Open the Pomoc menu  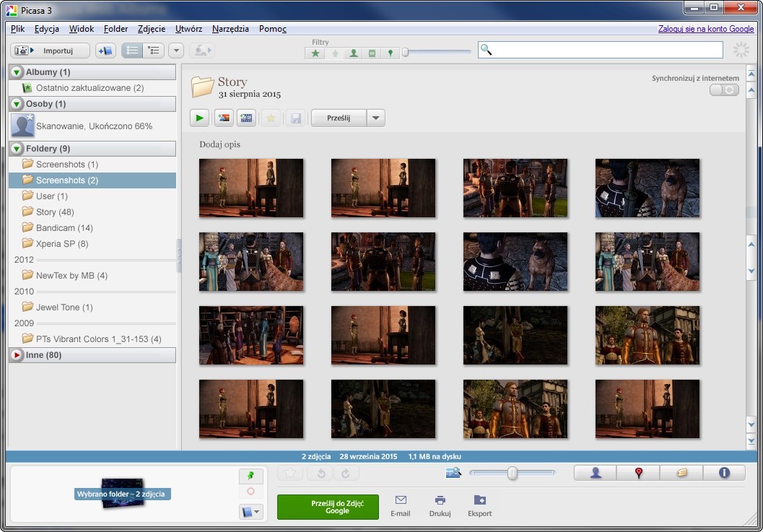coord(273,29)
